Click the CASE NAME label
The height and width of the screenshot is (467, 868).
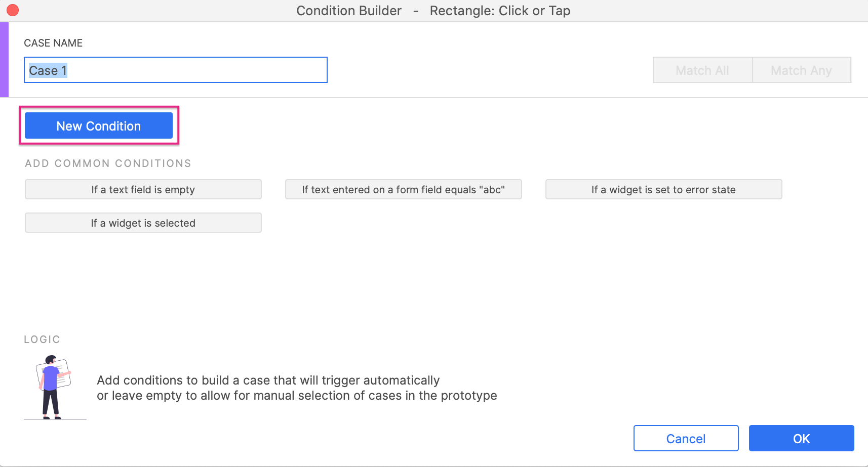[53, 43]
